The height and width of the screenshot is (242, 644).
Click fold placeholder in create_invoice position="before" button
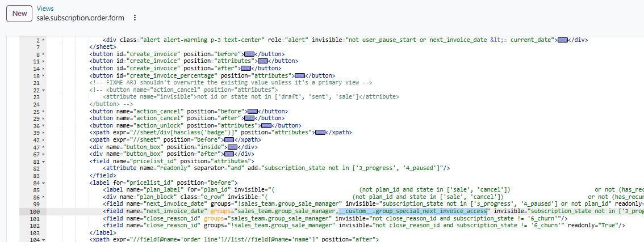pos(250,54)
